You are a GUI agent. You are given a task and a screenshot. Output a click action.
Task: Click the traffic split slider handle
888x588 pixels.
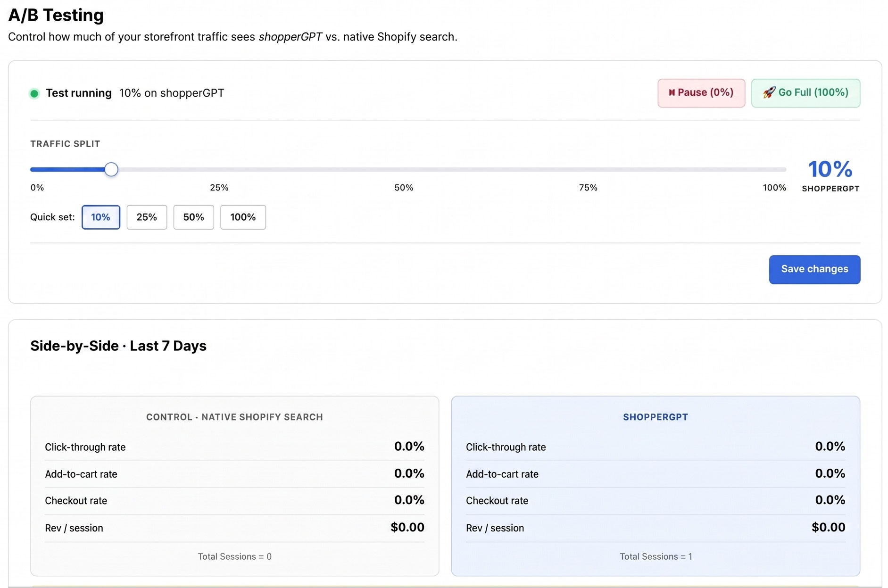pos(111,169)
